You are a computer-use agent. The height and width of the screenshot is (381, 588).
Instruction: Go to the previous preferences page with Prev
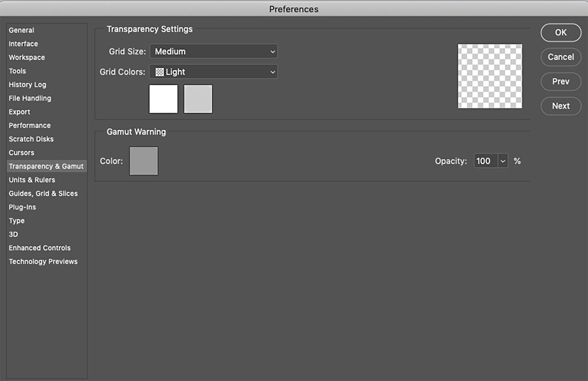[x=561, y=81]
